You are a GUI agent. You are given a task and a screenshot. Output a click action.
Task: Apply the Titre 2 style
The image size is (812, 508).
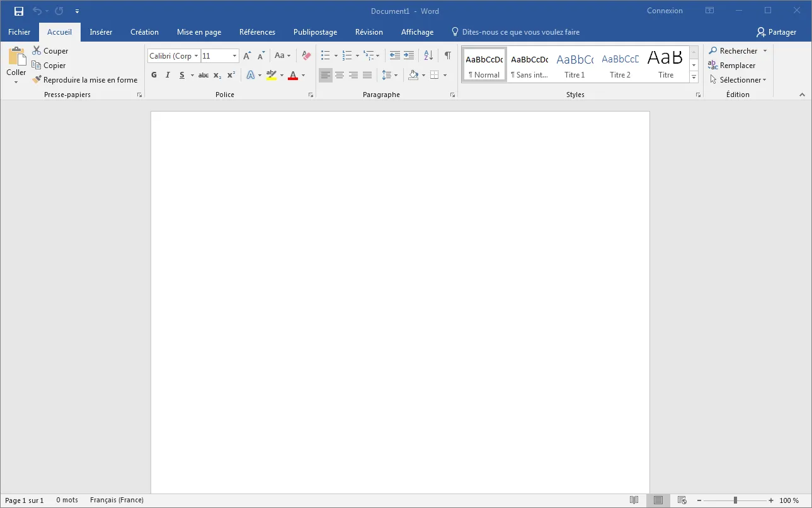click(x=620, y=65)
